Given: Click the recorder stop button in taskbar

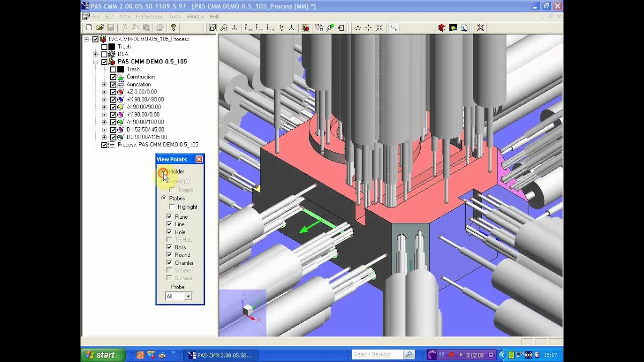Looking at the screenshot, I should coord(451,355).
